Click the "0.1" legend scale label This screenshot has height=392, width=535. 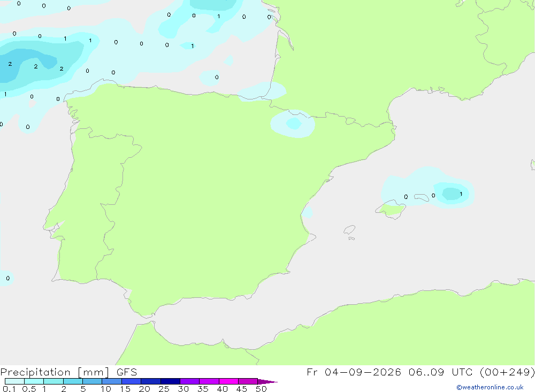point(9,389)
